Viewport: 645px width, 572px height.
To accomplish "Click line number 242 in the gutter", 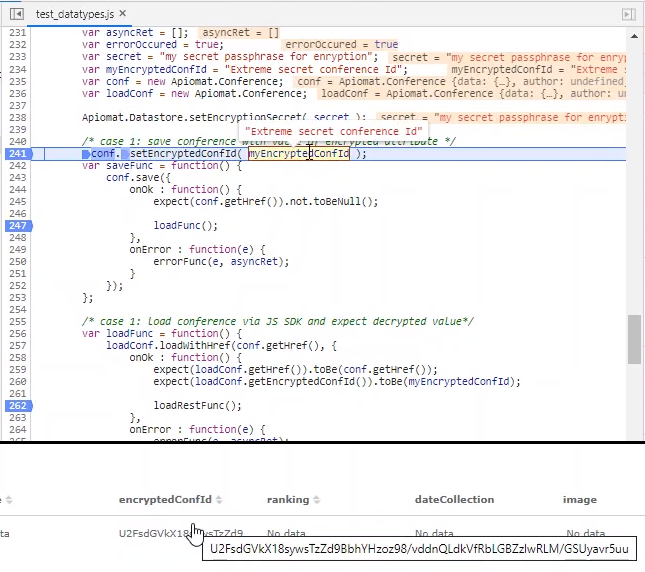I will [x=18, y=165].
